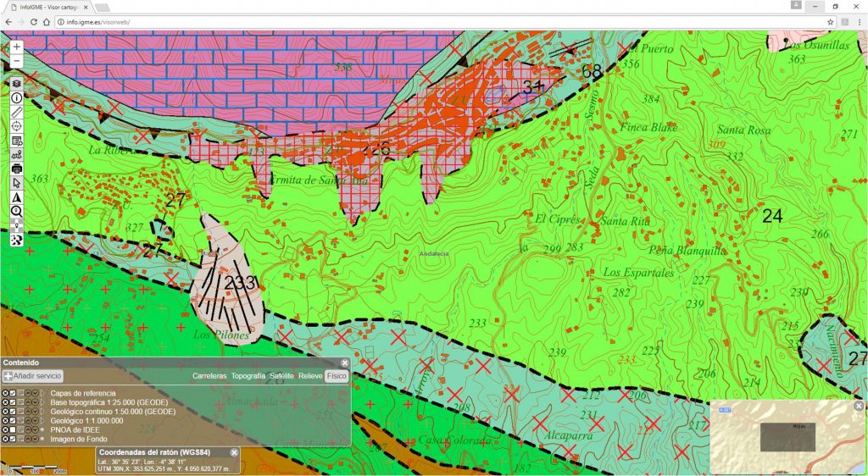
Task: Click the browser address bar URL
Action: [98, 22]
